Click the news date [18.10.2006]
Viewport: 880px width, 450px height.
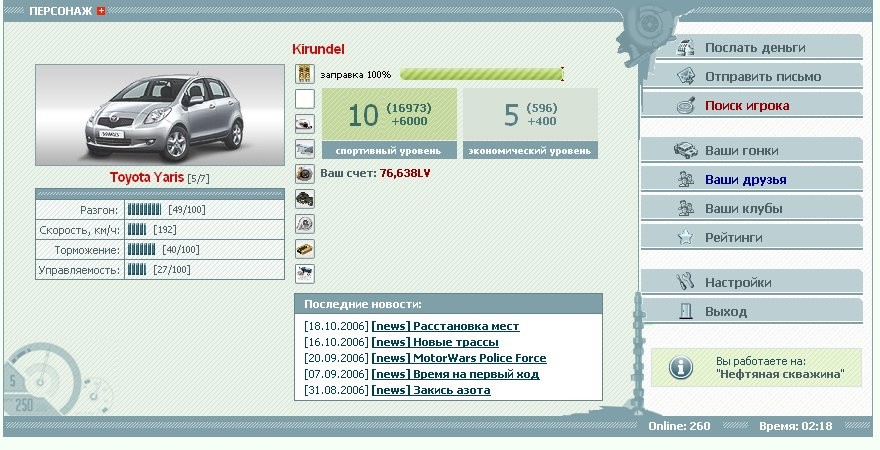336,326
